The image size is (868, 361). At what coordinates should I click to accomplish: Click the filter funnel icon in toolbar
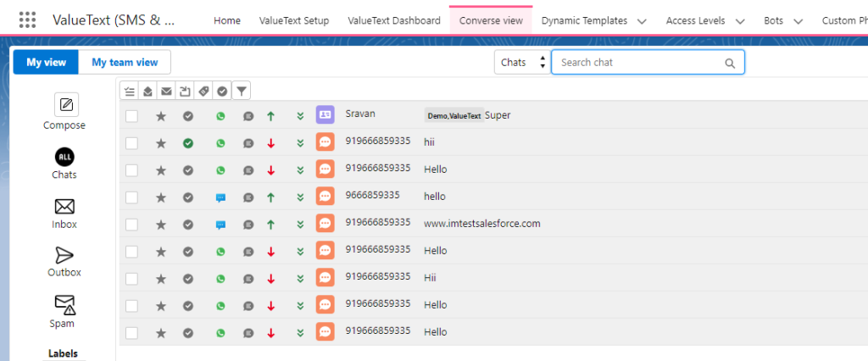(x=241, y=90)
